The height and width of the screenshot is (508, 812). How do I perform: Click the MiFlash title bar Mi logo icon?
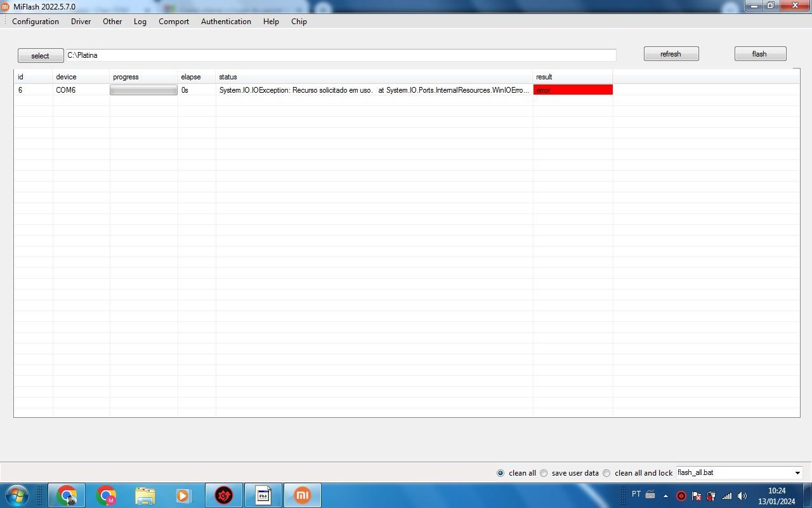pyautogui.click(x=5, y=6)
